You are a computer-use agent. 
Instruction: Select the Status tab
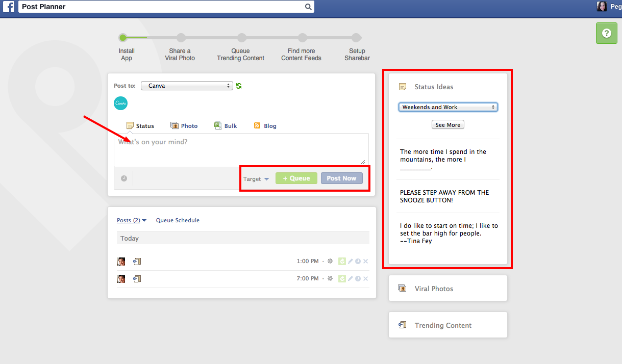tap(140, 126)
